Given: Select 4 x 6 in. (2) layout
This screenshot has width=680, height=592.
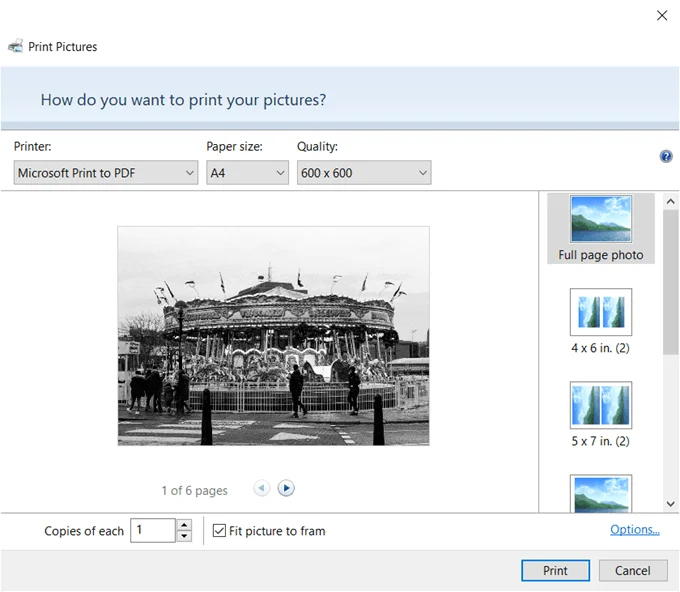Looking at the screenshot, I should click(x=601, y=321).
